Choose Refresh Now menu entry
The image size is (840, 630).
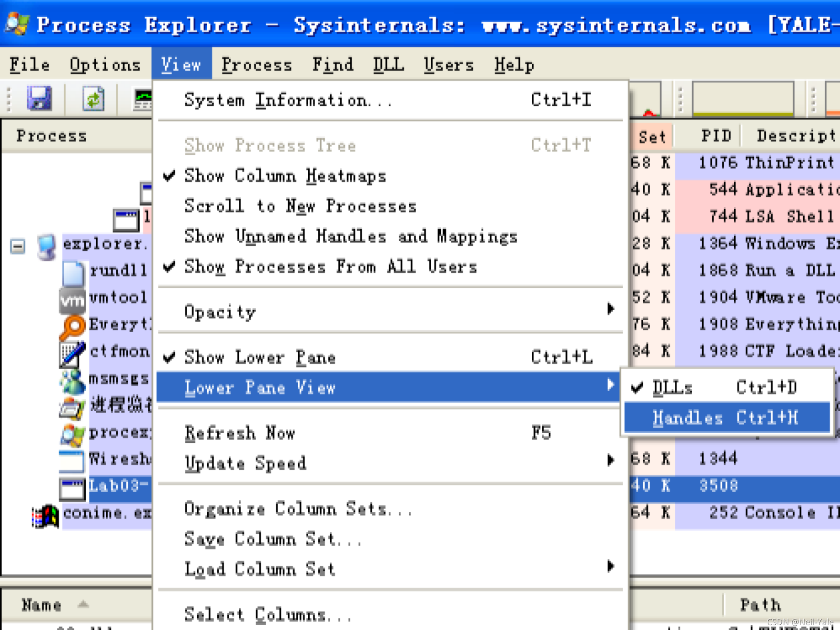tap(390, 433)
